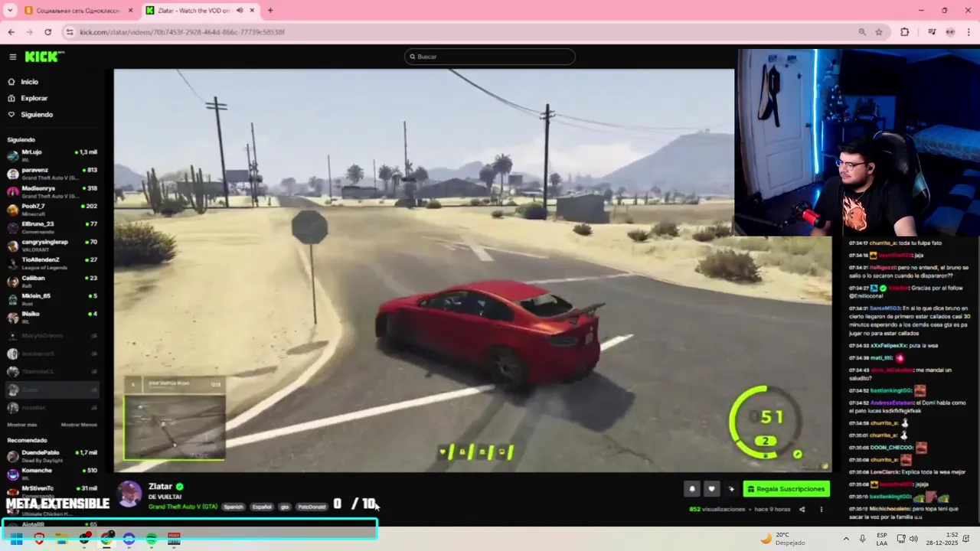Select the Spanish tag
Image resolution: width=980 pixels, height=551 pixels.
point(234,507)
